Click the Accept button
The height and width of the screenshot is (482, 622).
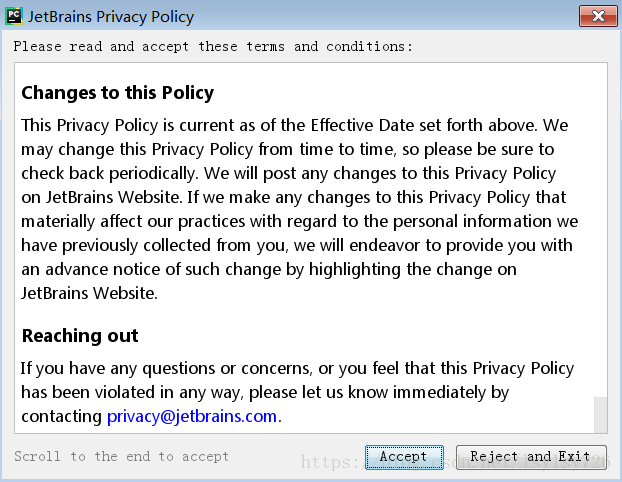tap(404, 457)
